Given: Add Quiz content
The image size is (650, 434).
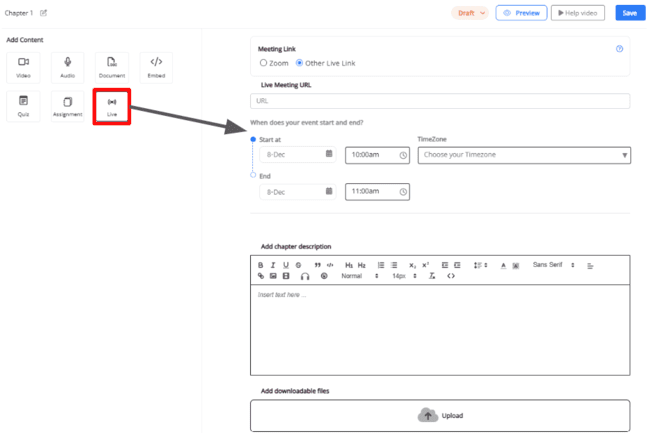Looking at the screenshot, I should pos(23,106).
